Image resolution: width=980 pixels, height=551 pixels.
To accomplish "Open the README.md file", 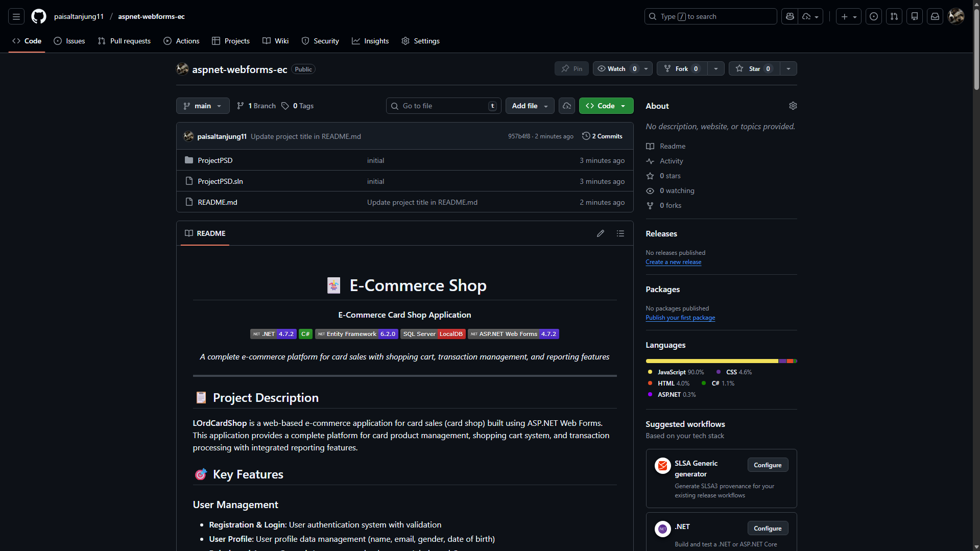I will 218,202.
